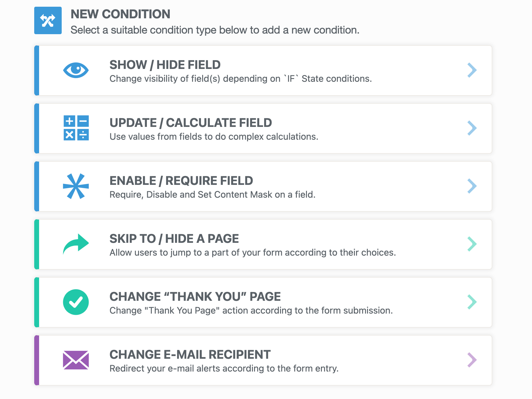
Task: Choose ENABLE / REQUIRE FIELD condition title
Action: pos(181,181)
